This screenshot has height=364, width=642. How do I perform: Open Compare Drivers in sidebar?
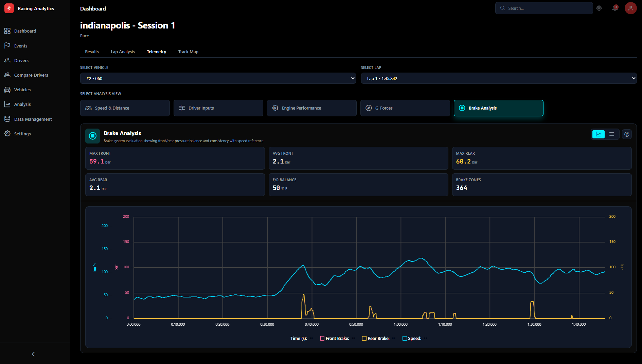click(x=31, y=75)
